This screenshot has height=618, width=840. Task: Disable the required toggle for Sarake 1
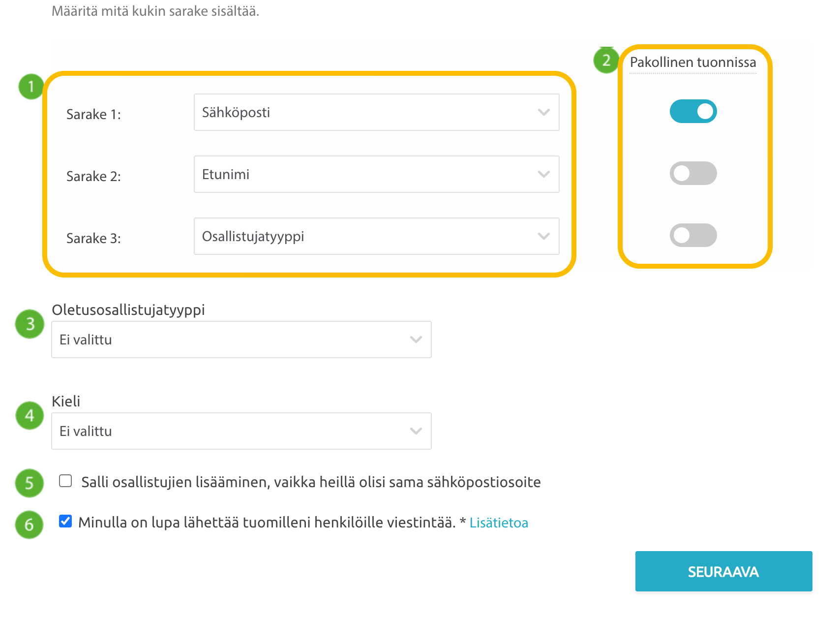(x=693, y=111)
